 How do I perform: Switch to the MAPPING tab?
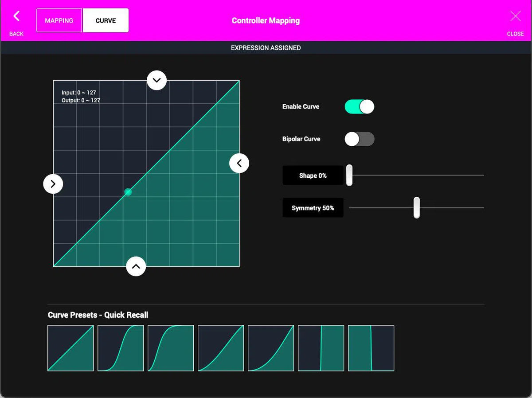[59, 20]
